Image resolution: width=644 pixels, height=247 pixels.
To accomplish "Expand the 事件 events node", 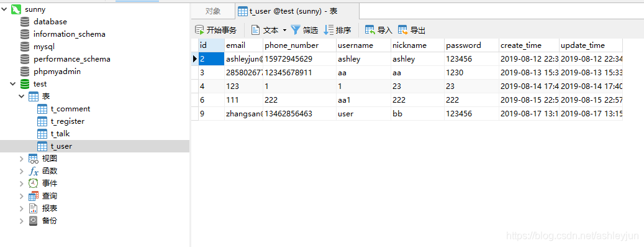I will pos(22,183).
